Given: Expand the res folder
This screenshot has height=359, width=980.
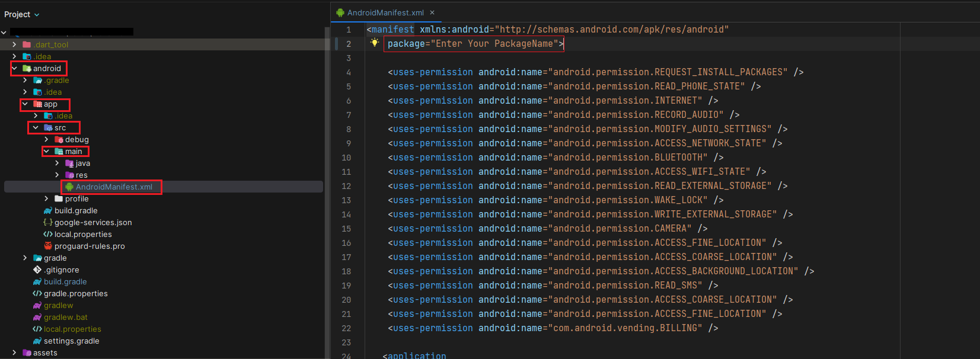Looking at the screenshot, I should [58, 175].
